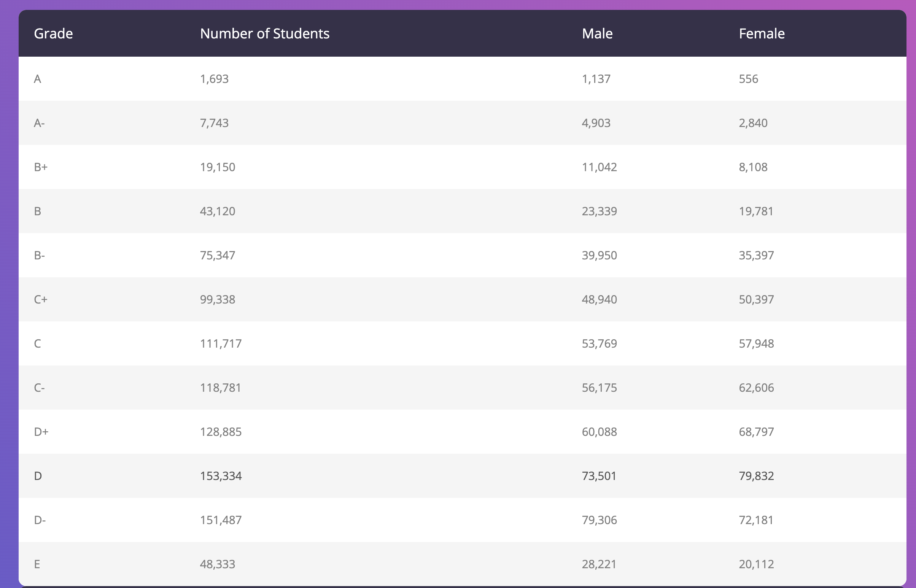Click female count 19,781

click(756, 211)
